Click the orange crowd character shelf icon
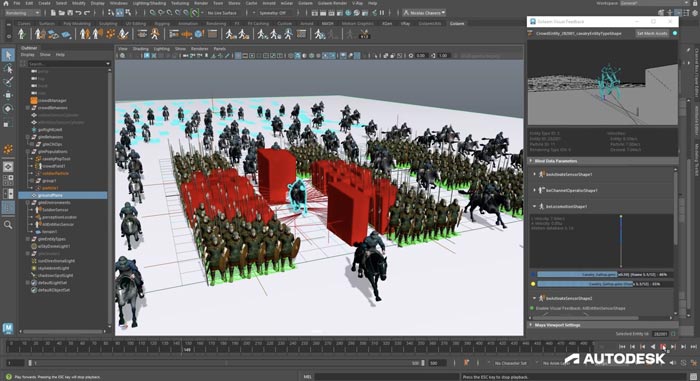 click(x=154, y=34)
